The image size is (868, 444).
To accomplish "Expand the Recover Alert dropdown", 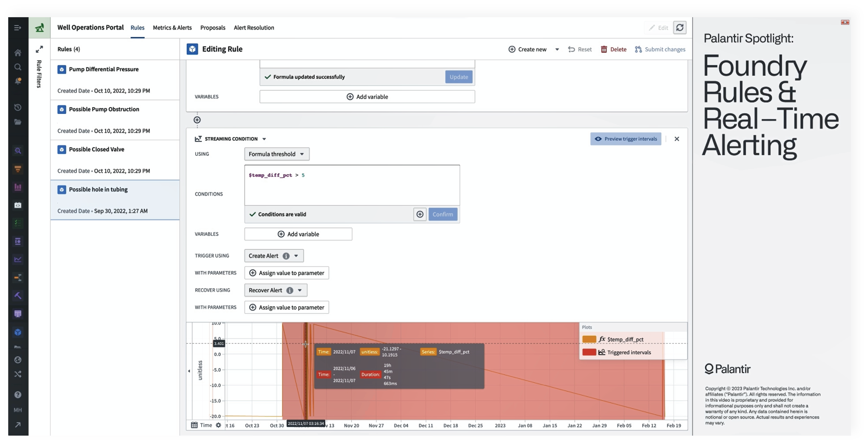I will tap(300, 290).
